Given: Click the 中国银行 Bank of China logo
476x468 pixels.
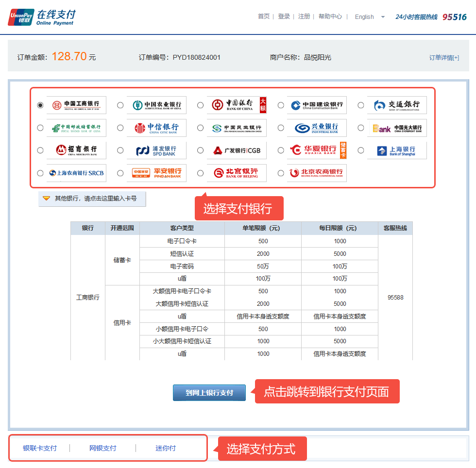Looking at the screenshot, I should 237,105.
